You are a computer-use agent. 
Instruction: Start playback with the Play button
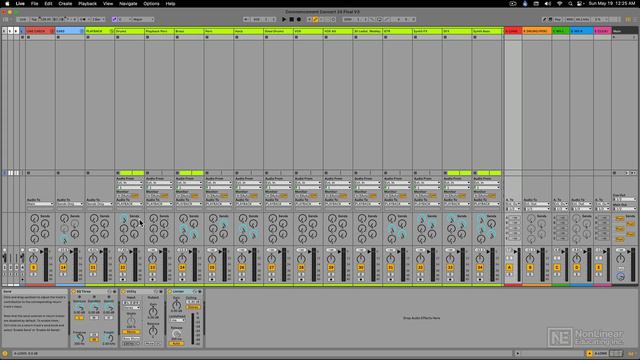tap(284, 19)
